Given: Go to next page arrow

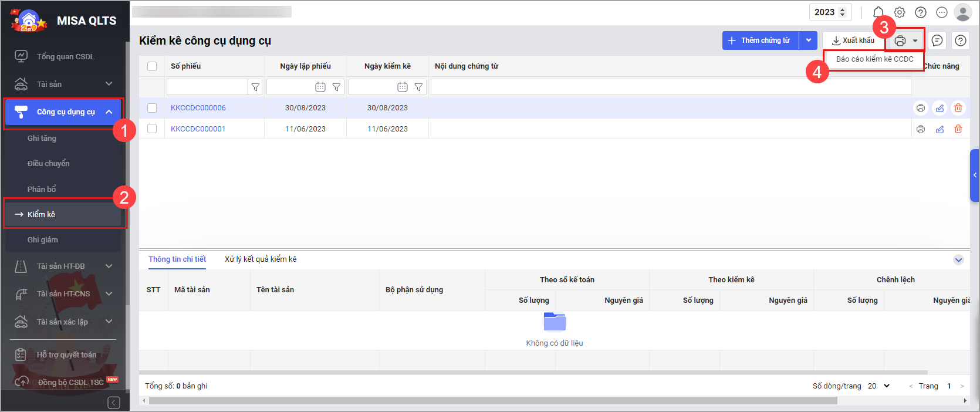Looking at the screenshot, I should [962, 386].
